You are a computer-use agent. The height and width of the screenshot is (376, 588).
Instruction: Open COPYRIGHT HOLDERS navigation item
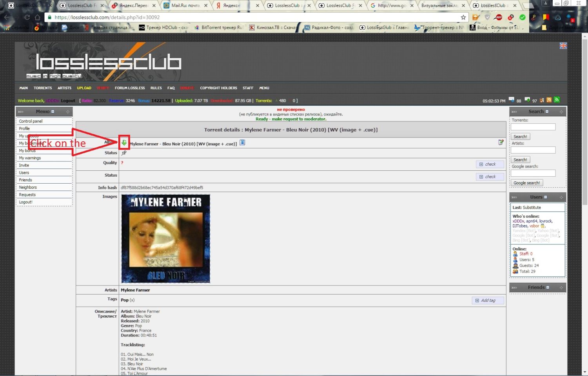218,88
